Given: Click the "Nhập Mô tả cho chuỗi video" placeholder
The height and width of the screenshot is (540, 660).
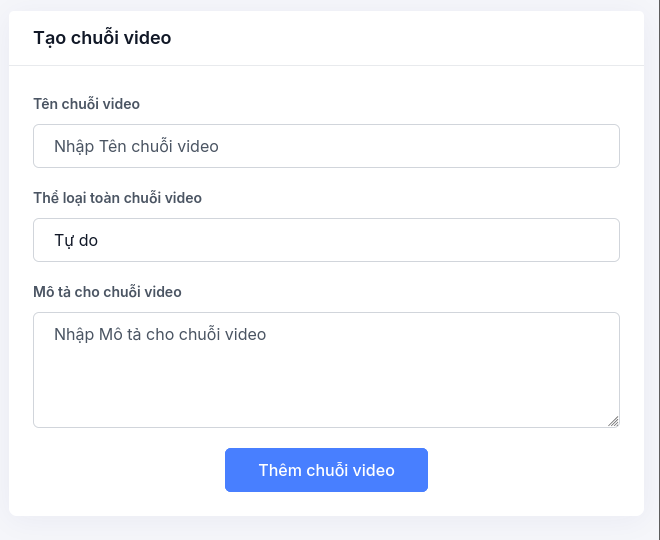Looking at the screenshot, I should (160, 334).
